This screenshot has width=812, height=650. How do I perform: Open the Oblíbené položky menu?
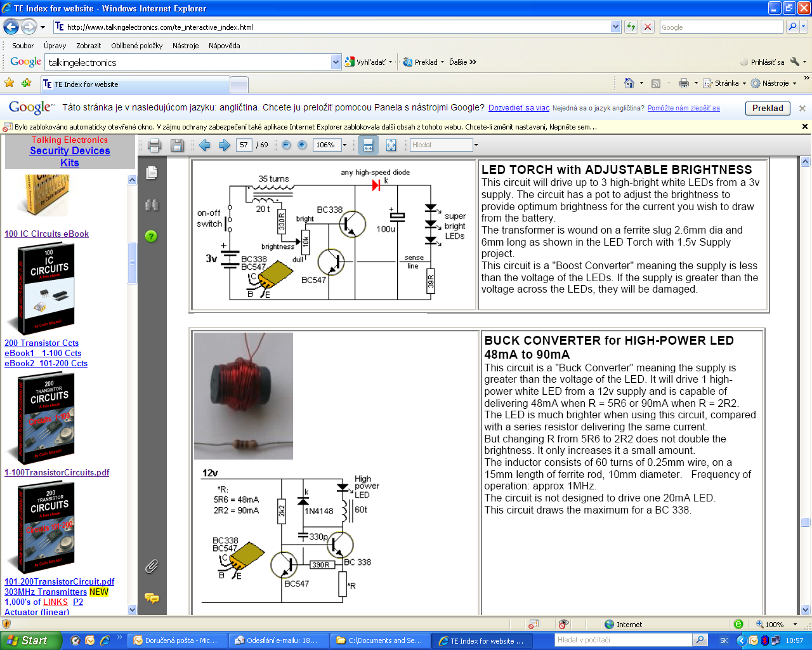tap(137, 46)
